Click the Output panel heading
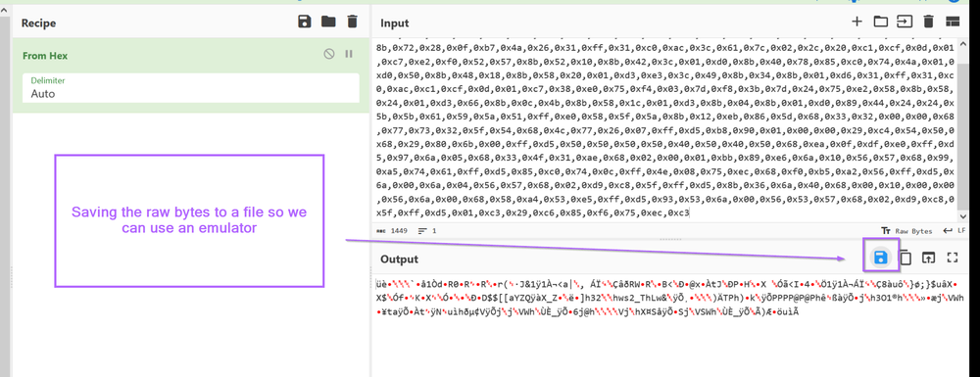980x377 pixels. (399, 259)
